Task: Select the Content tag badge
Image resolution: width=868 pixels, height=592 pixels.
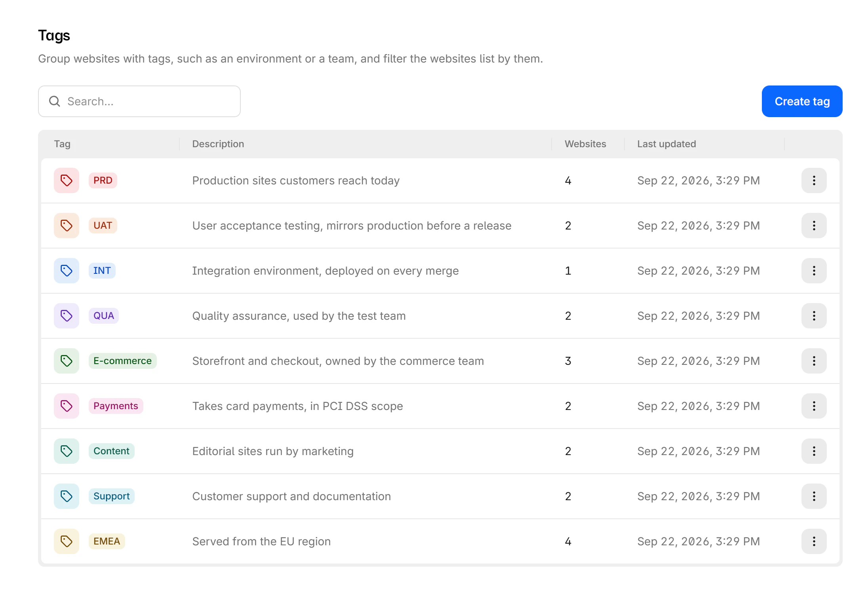Action: pyautogui.click(x=112, y=451)
